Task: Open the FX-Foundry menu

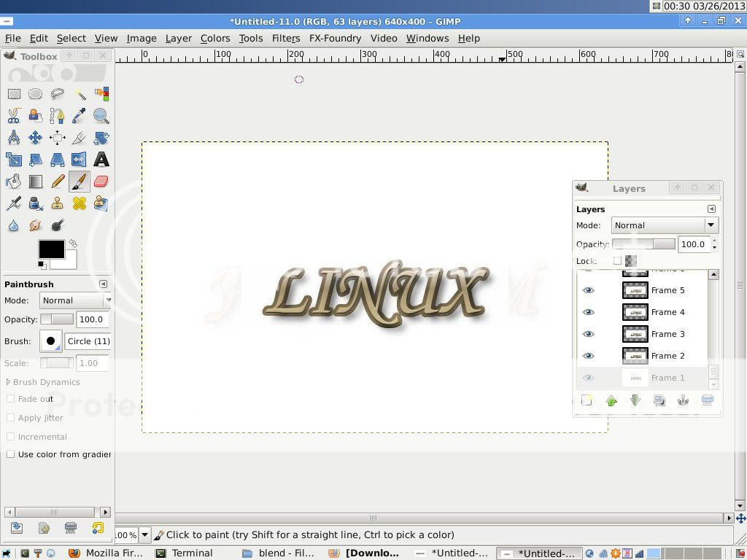Action: click(x=335, y=38)
